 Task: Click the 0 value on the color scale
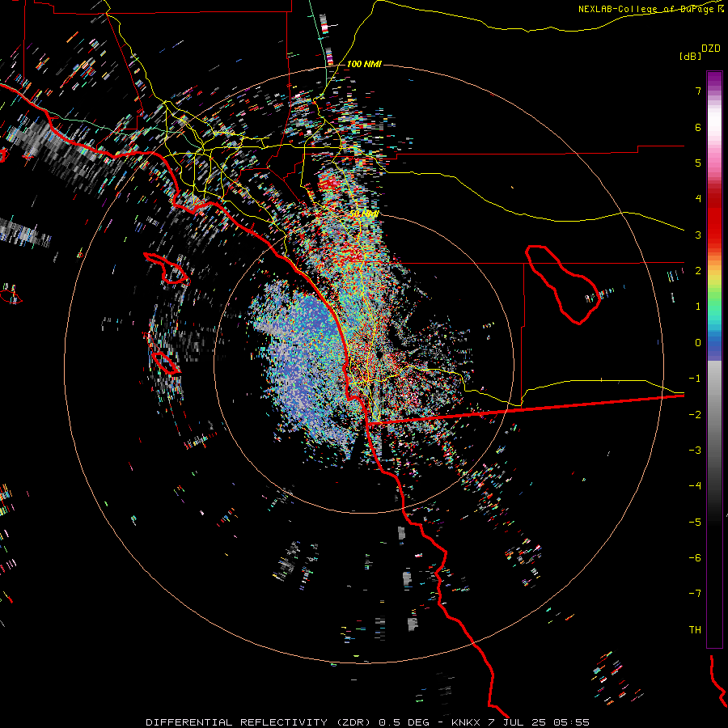[698, 343]
